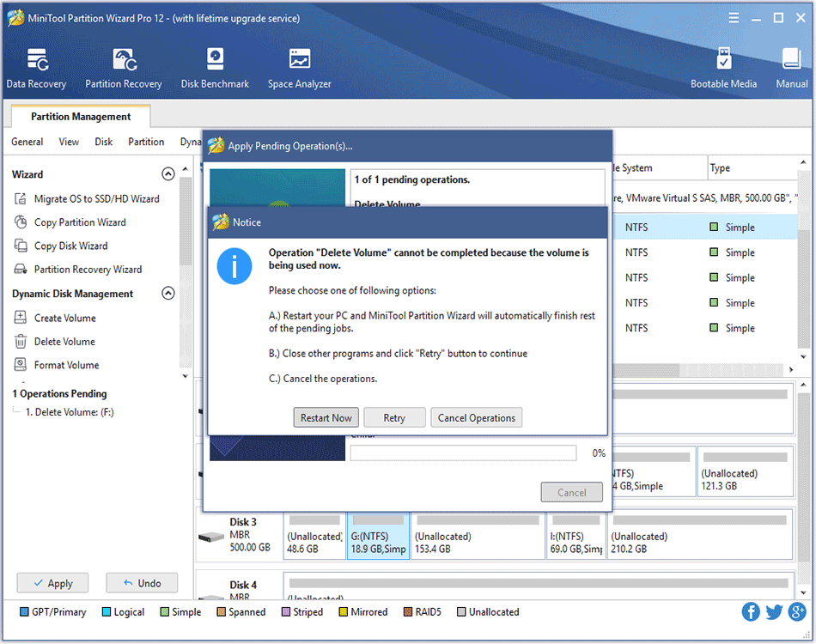The image size is (816, 644).
Task: Launch Partition Recovery from the toolbar
Action: pos(124,68)
